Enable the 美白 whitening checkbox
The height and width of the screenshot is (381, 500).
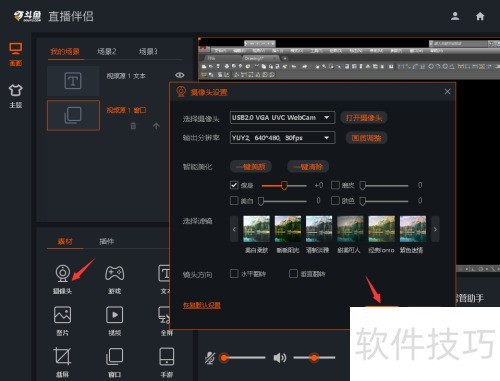234,200
